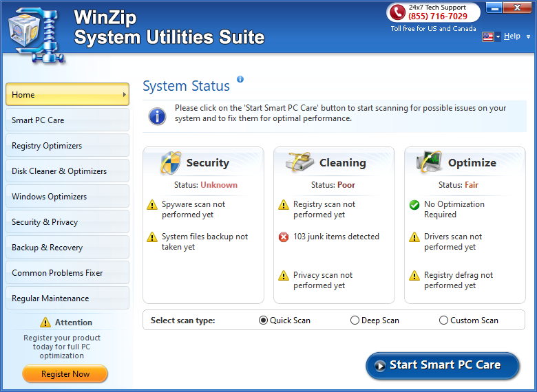
Task: Click 'System files backup not taken yet' text
Action: coord(204,241)
